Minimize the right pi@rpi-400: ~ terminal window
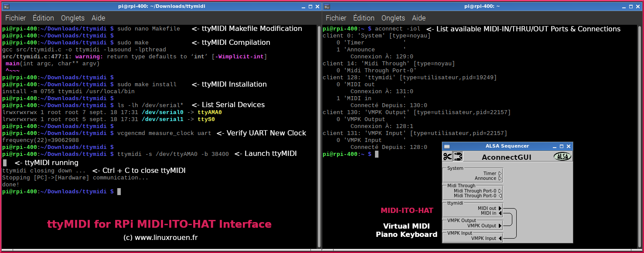 pyautogui.click(x=625, y=7)
